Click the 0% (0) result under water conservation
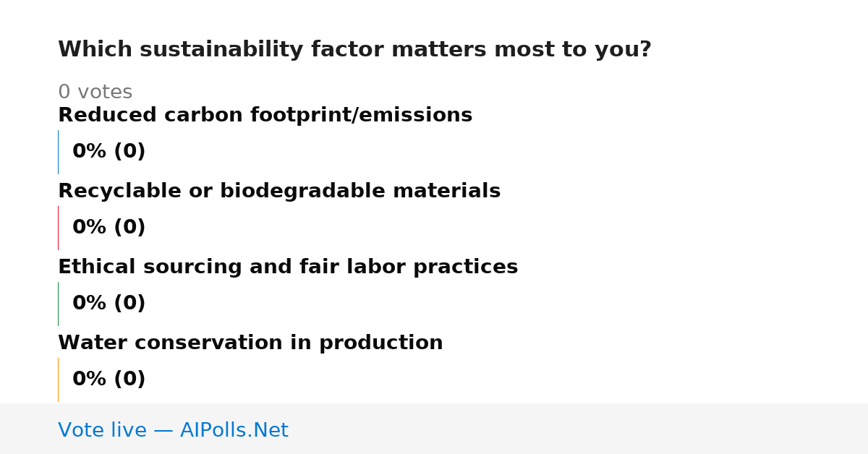This screenshot has height=454, width=868. coord(109,380)
